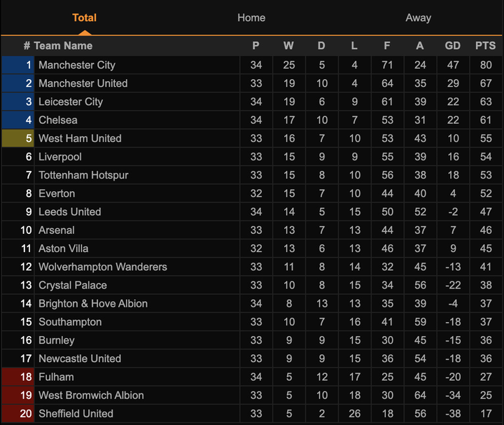Click the red position 18 badge
This screenshot has height=425, width=504.
[18, 377]
